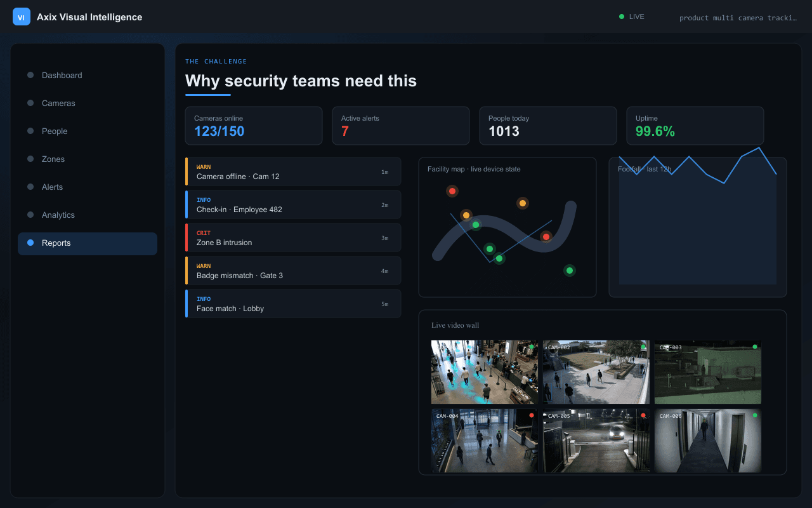Viewport: 812px width, 508px height.
Task: Click the product multi camera tracking text
Action: [738, 18]
